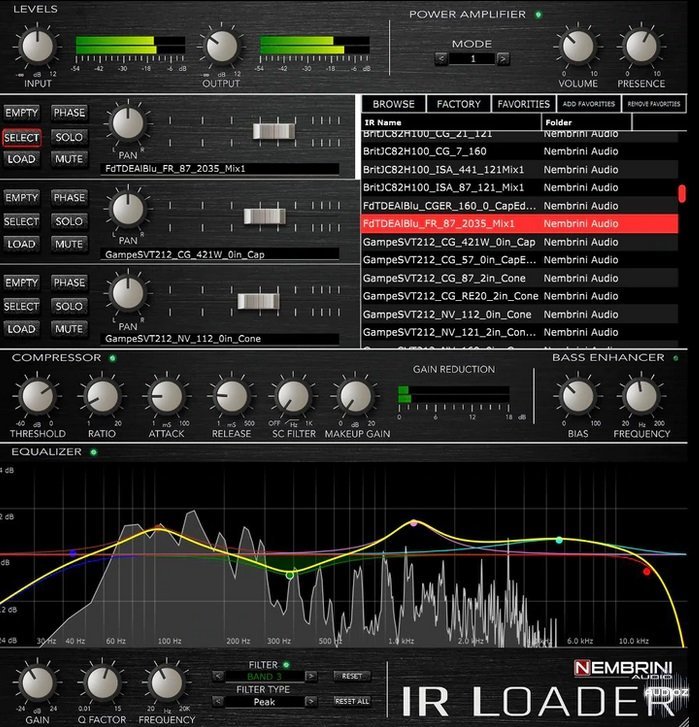The width and height of the screenshot is (699, 727).
Task: Click Add Favorities button
Action: click(589, 104)
